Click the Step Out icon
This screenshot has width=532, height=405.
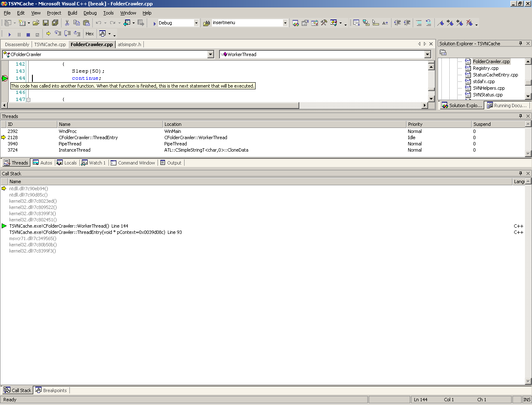pyautogui.click(x=77, y=34)
